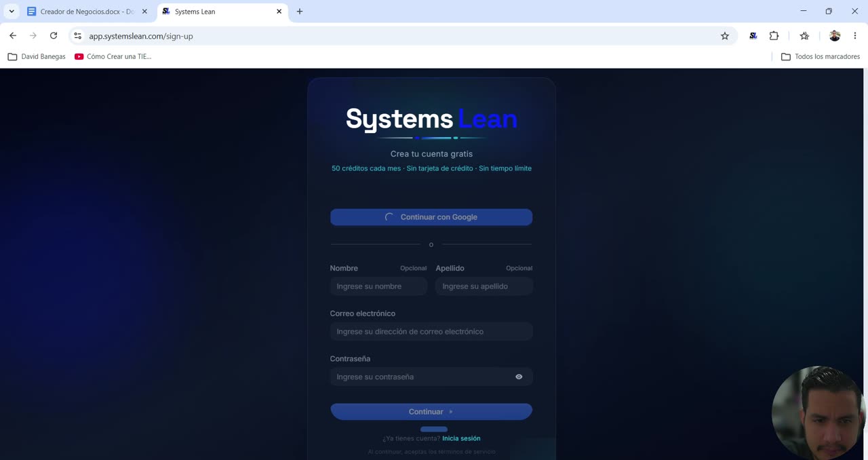868x460 pixels.
Task: Click the Systems Lean logo
Action: (431, 119)
